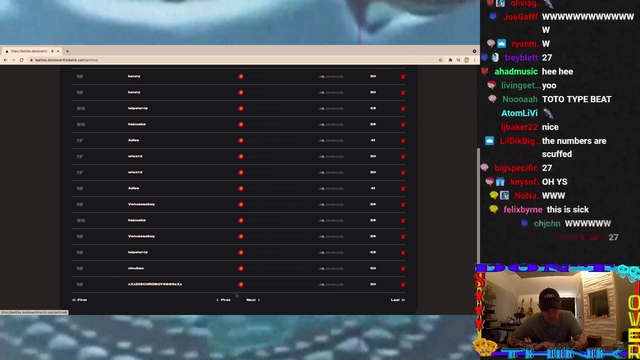Open the browser profile avatar
This screenshot has height=360, width=640.
pyautogui.click(x=467, y=60)
